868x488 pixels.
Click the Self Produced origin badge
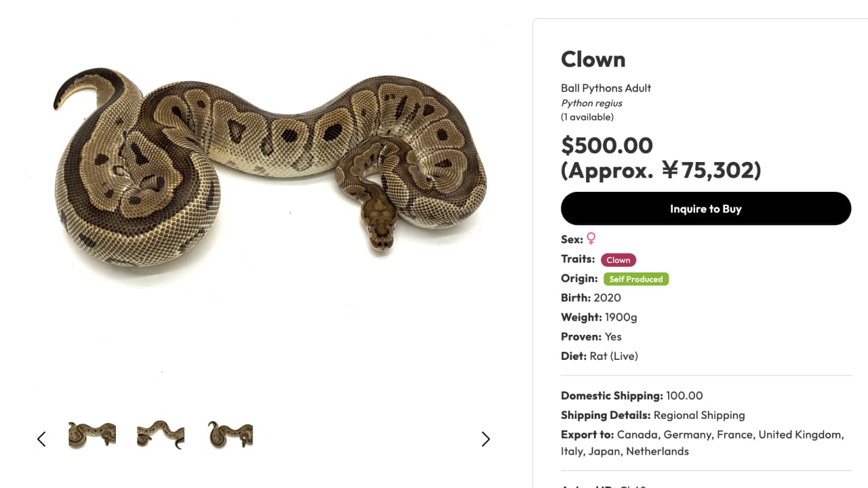tap(636, 279)
